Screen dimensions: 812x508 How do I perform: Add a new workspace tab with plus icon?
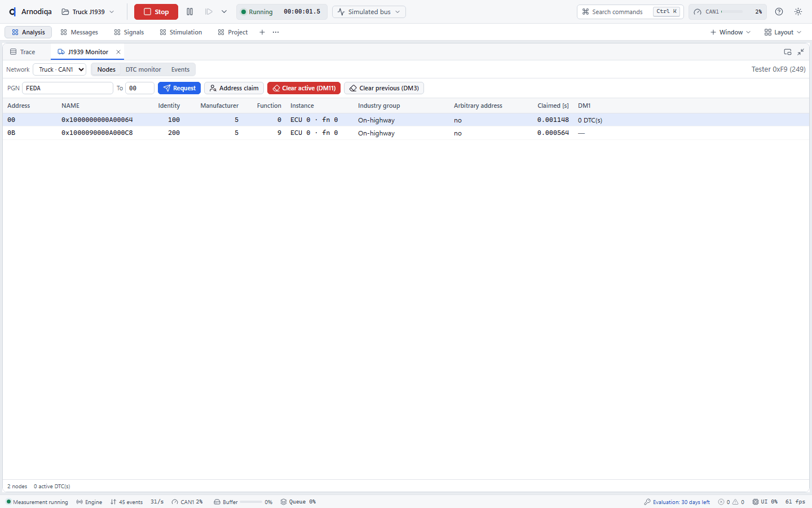(x=262, y=32)
